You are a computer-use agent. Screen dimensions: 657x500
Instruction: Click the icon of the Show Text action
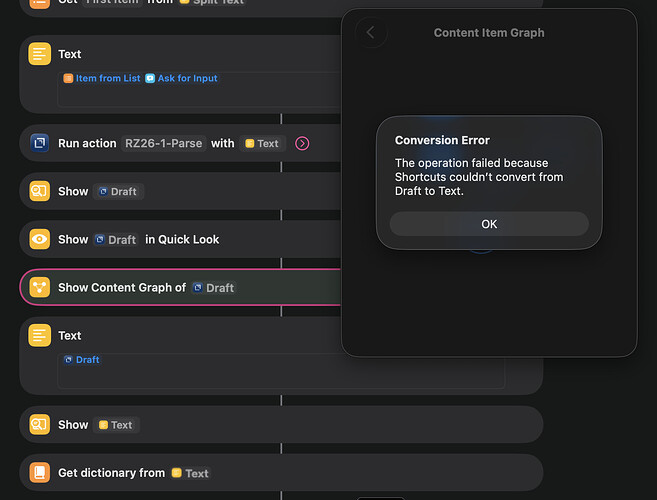(x=39, y=424)
